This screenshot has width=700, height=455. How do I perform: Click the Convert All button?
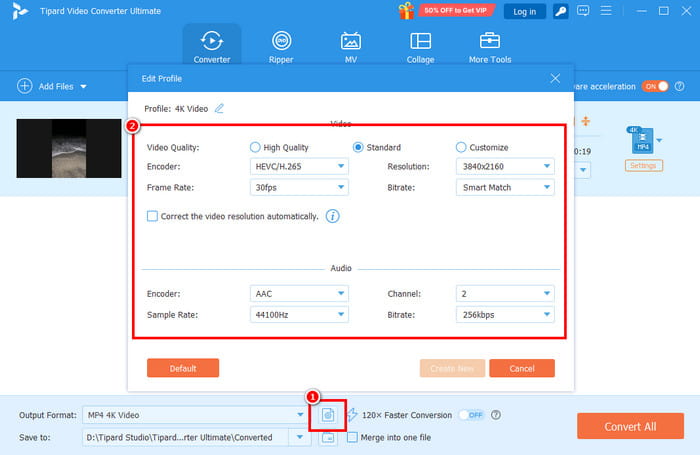630,426
